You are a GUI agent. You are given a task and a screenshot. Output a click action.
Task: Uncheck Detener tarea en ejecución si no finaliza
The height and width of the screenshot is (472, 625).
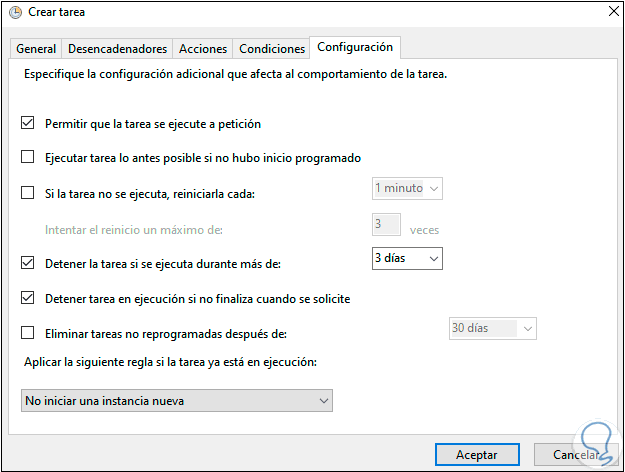[x=28, y=298]
